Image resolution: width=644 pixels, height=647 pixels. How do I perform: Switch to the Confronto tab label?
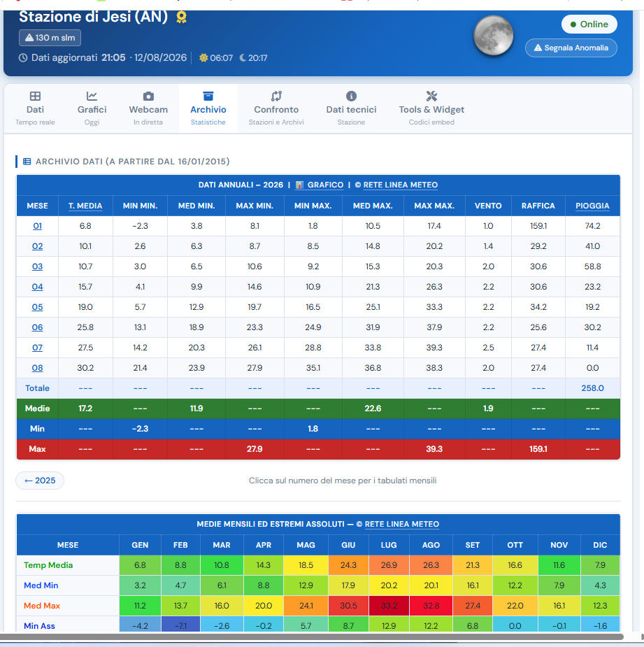pyautogui.click(x=276, y=110)
